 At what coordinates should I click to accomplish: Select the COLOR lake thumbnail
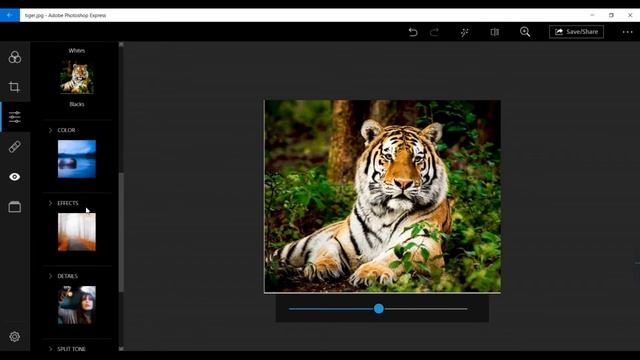77,159
